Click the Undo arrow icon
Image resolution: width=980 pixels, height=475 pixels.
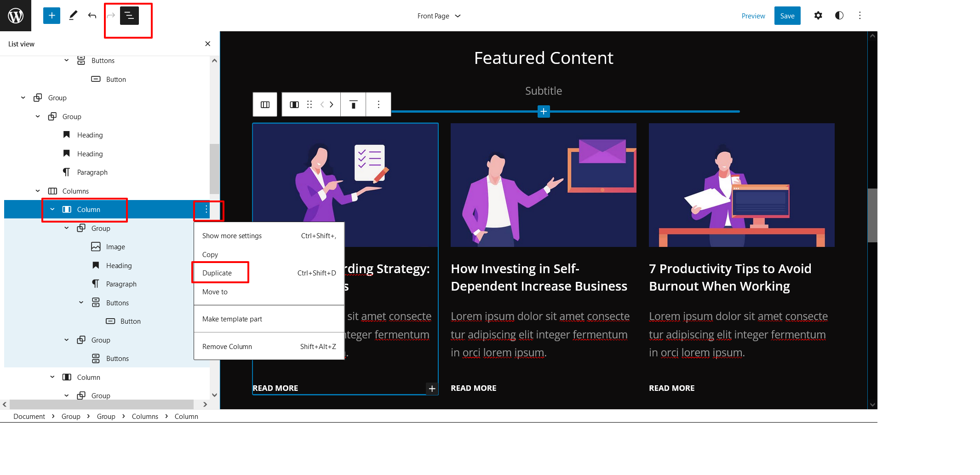(x=92, y=16)
